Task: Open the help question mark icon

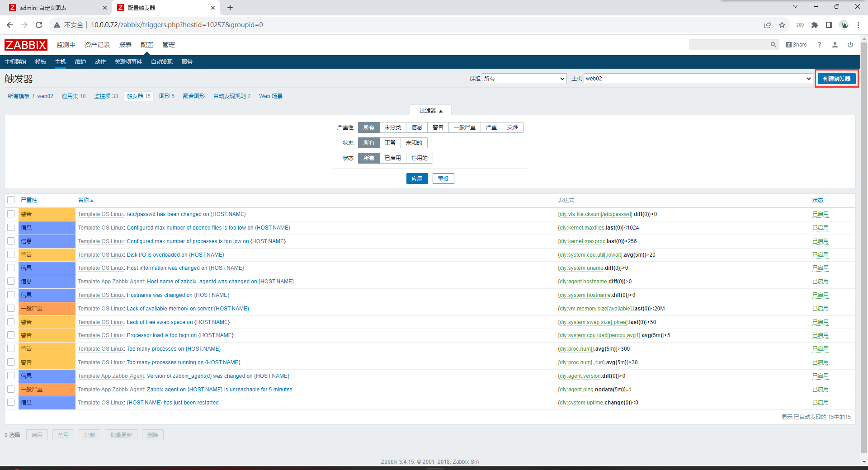Action: point(819,45)
